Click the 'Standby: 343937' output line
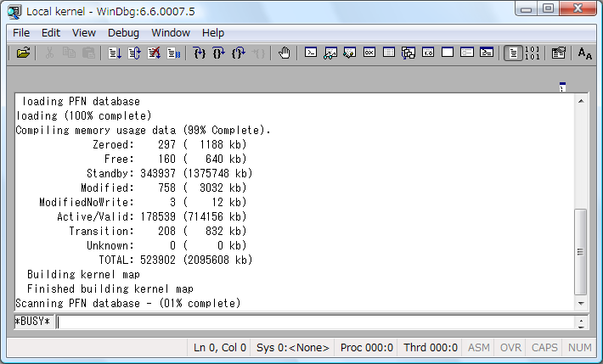Viewport: 603px width, 364px height. [x=170, y=173]
